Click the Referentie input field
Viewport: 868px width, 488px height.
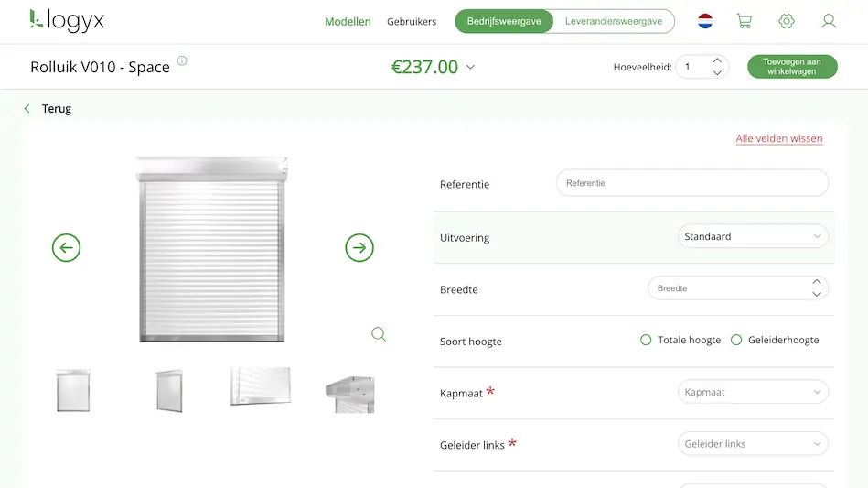(x=692, y=183)
